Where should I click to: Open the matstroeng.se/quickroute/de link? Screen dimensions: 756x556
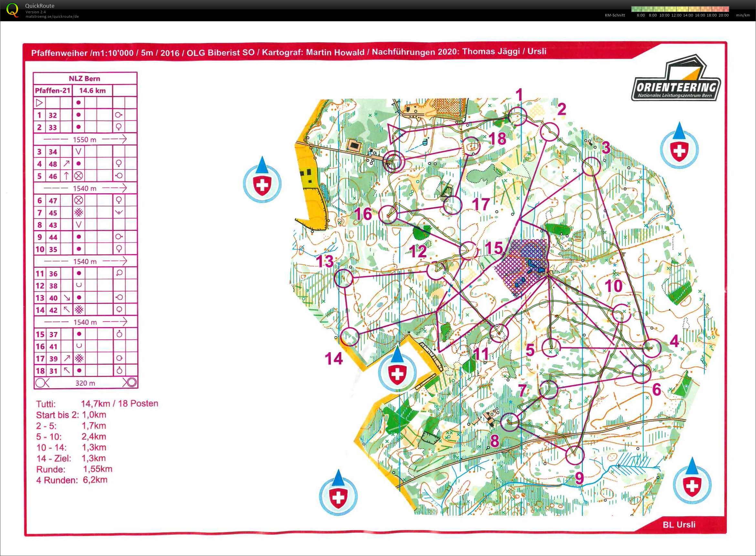52,16
